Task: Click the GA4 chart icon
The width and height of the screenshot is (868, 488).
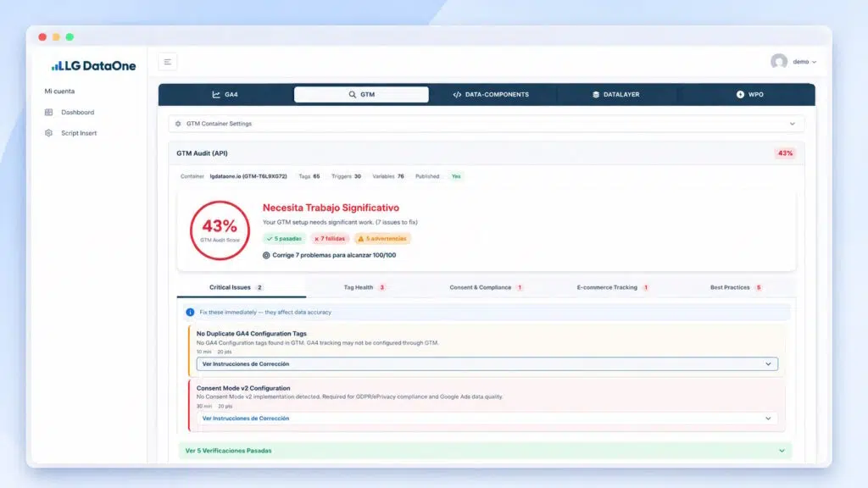Action: pyautogui.click(x=216, y=95)
